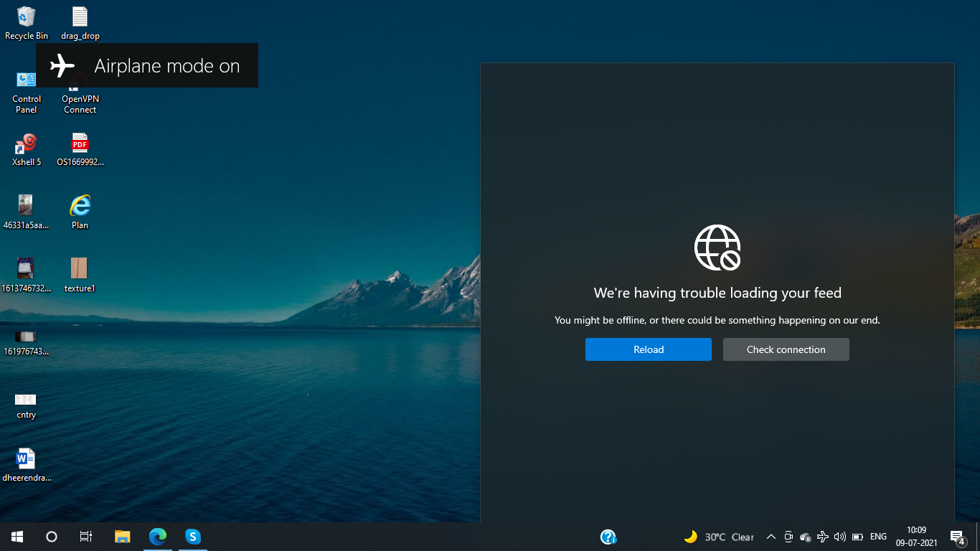Launch Microsoft Edge from the taskbar
This screenshot has height=551, width=980.
tap(158, 537)
